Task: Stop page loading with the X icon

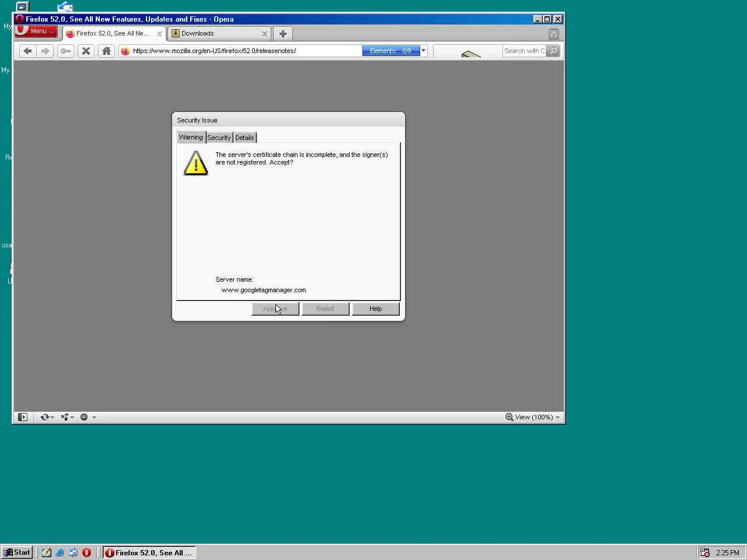Action: [86, 51]
